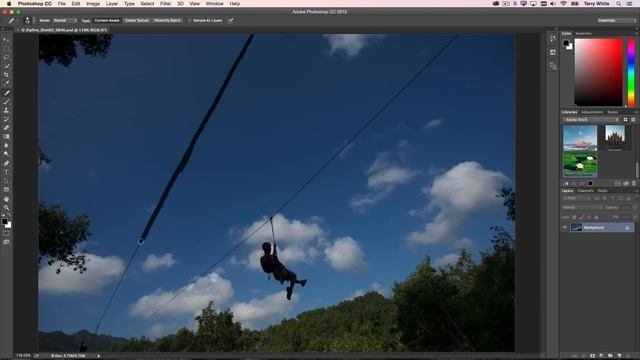Screen dimensions: 640x360
Task: Change screen mode icon in toolbar
Action: click(x=6, y=242)
